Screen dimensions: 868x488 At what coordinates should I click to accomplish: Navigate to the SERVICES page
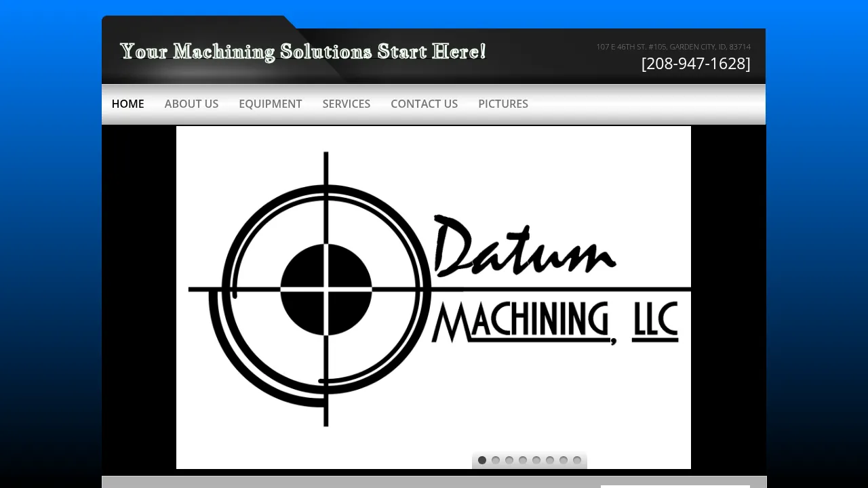click(x=346, y=104)
